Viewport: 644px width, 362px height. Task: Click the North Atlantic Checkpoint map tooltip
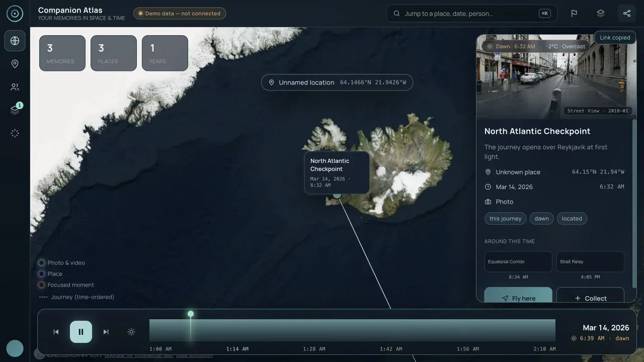pos(337,172)
